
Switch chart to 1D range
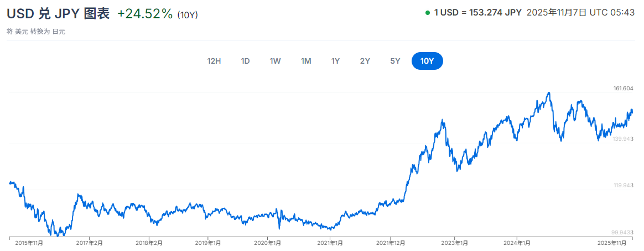coord(245,61)
